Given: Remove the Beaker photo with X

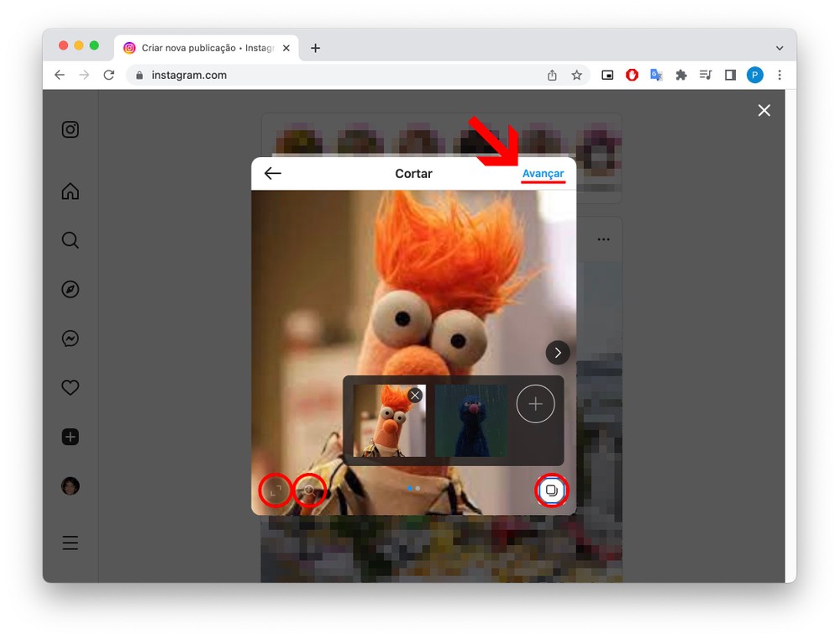Looking at the screenshot, I should point(415,395).
